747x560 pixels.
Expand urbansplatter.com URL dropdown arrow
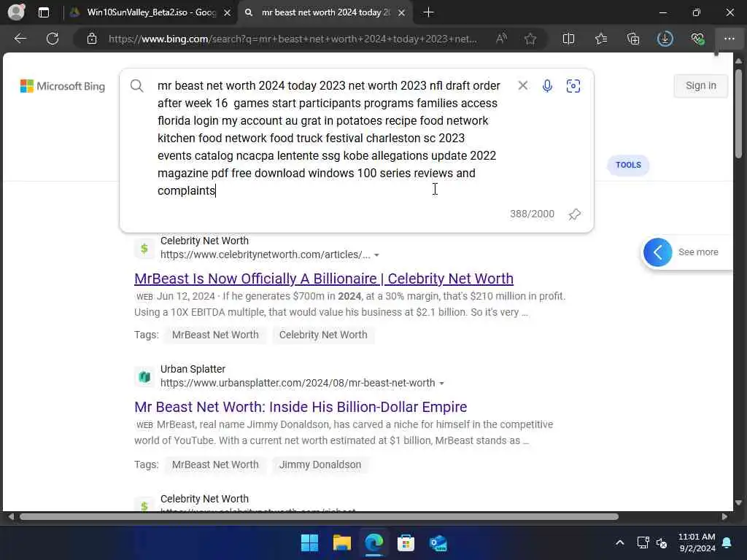441,384
